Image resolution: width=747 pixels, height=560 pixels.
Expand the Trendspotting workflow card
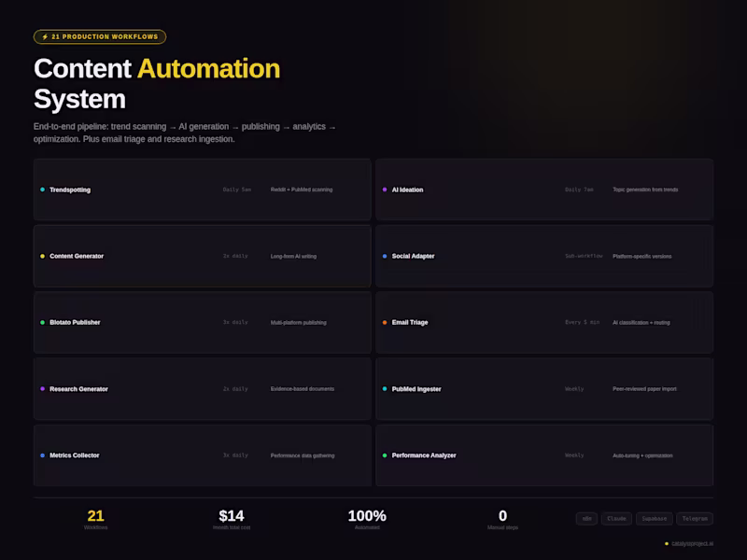click(202, 189)
